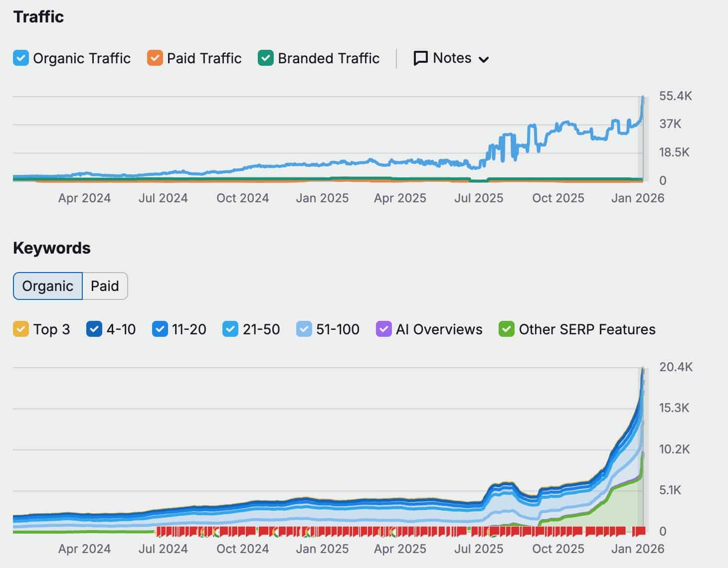Toggle the Paid Traffic checkbox
Screen dimensions: 728x568
(x=155, y=58)
